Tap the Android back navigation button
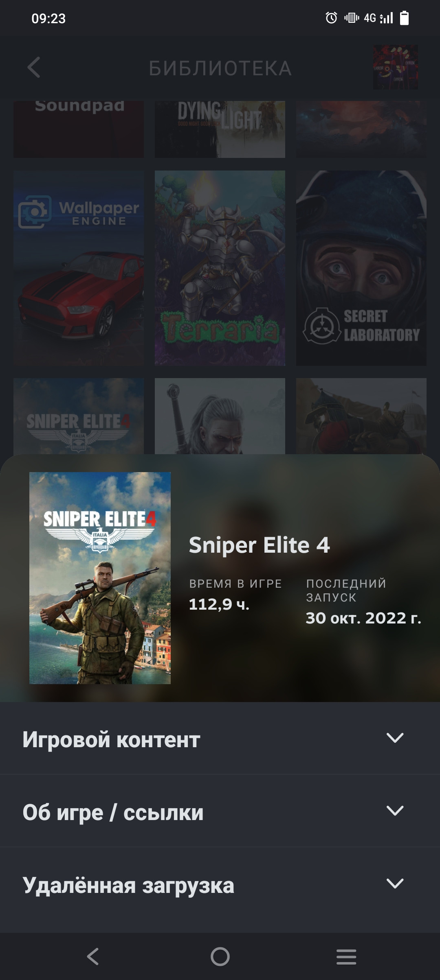 [x=93, y=956]
